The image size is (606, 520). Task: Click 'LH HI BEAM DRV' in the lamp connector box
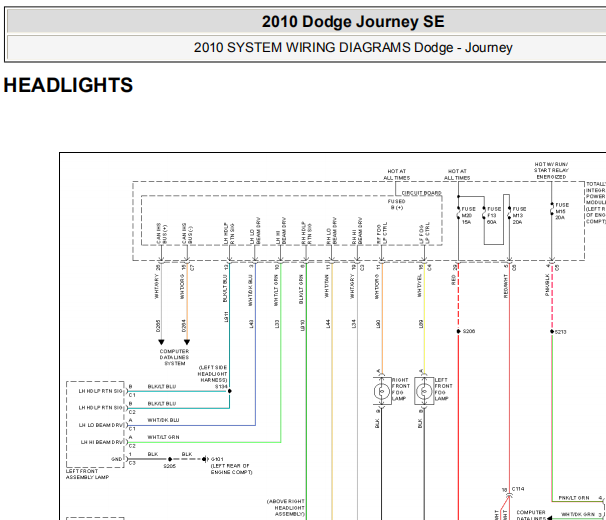[x=102, y=442]
